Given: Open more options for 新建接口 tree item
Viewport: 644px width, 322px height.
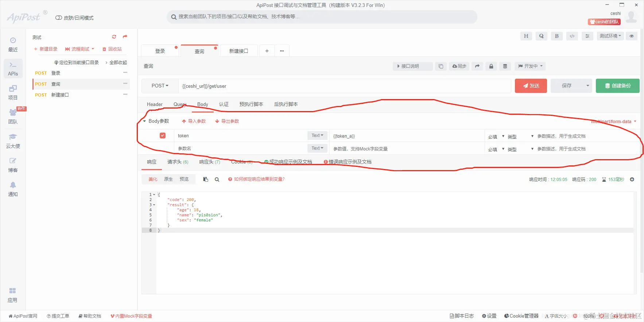Looking at the screenshot, I should pos(125,95).
